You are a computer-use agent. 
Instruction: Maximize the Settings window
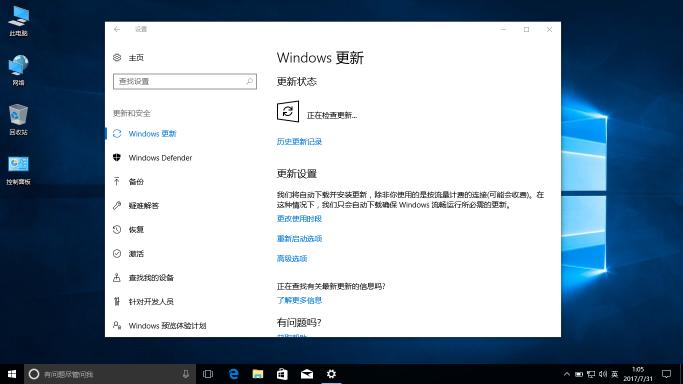(x=526, y=29)
